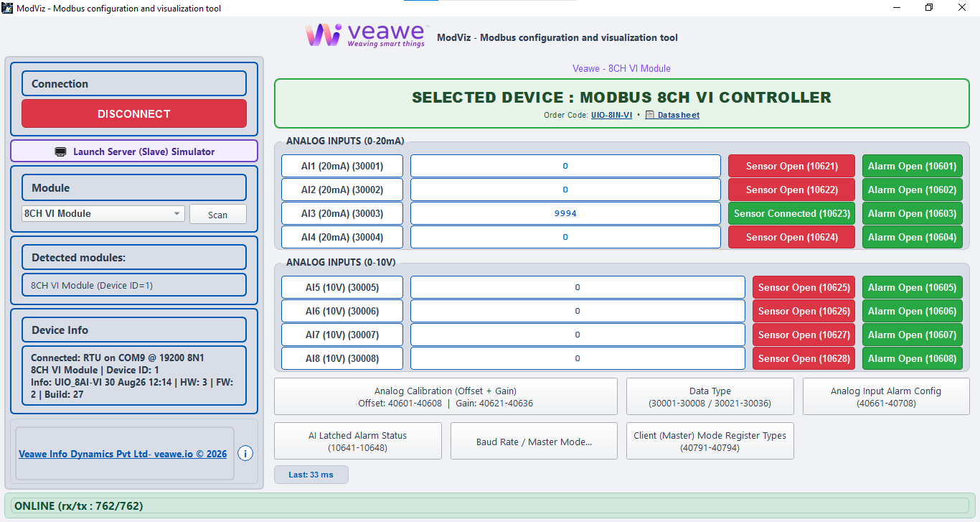Open the Datasheet link
Image resolution: width=980 pixels, height=522 pixels.
pos(673,115)
